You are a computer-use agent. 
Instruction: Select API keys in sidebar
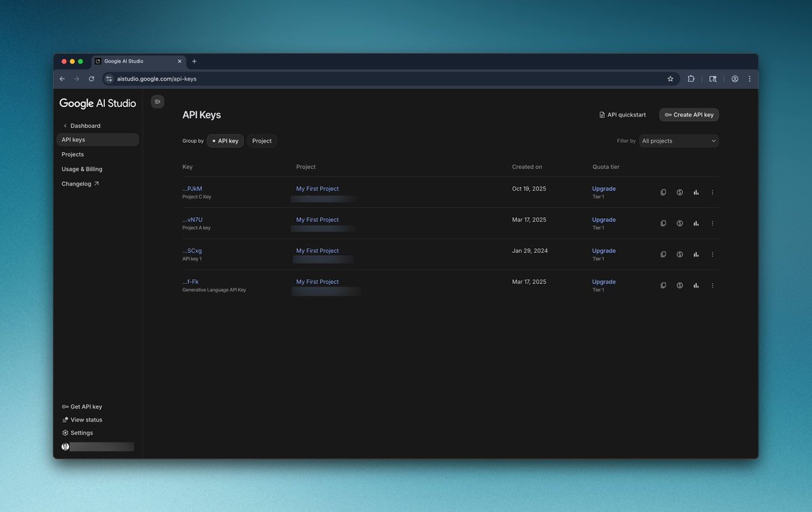(97, 139)
